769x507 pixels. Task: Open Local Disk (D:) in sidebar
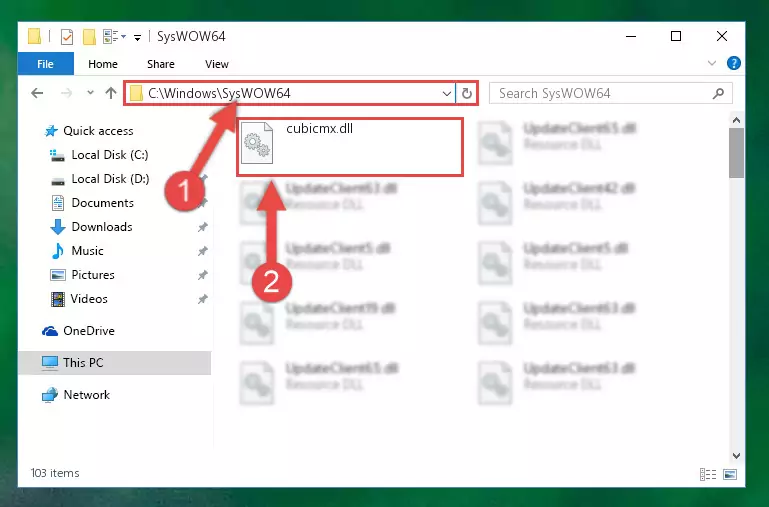point(110,179)
